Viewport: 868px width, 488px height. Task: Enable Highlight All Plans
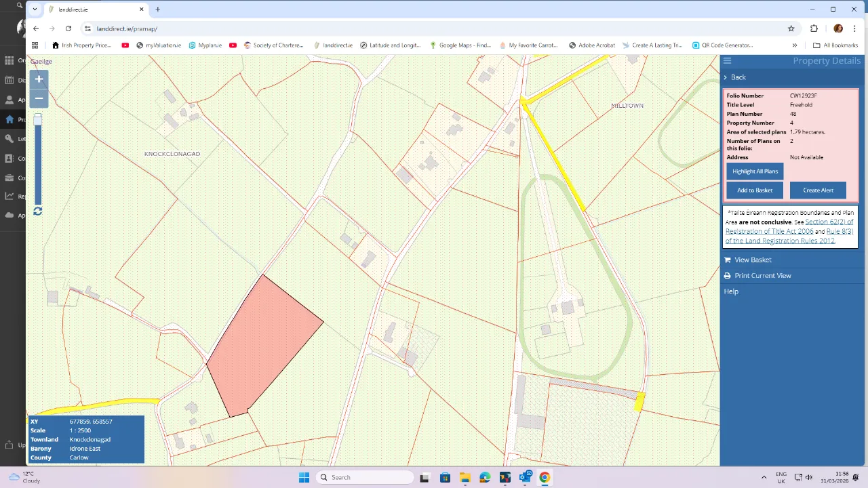point(754,171)
